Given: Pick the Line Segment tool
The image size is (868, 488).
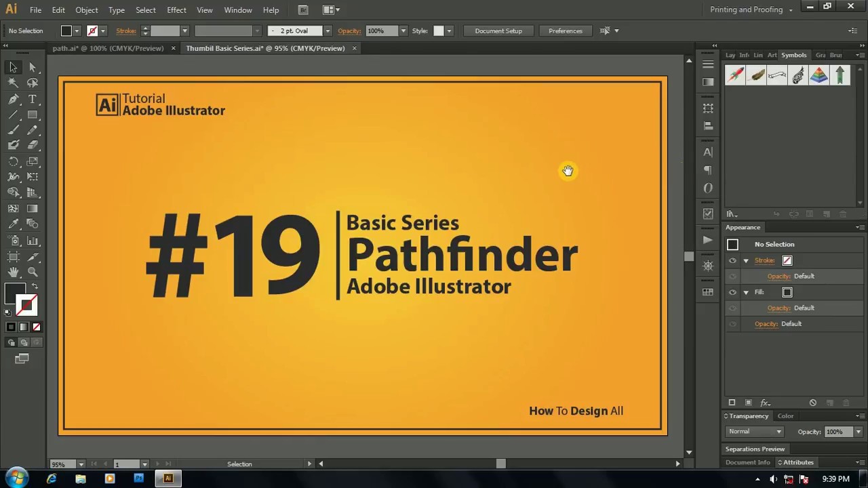Looking at the screenshot, I should coord(13,115).
